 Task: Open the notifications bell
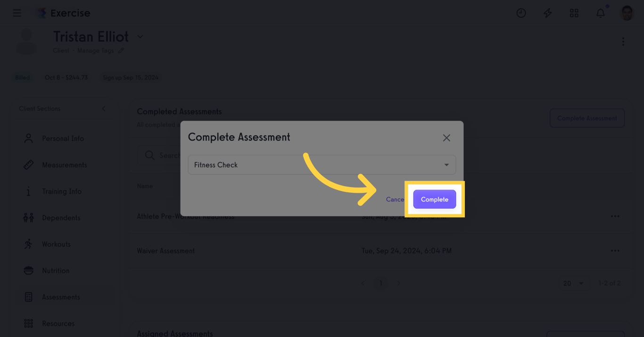(601, 13)
